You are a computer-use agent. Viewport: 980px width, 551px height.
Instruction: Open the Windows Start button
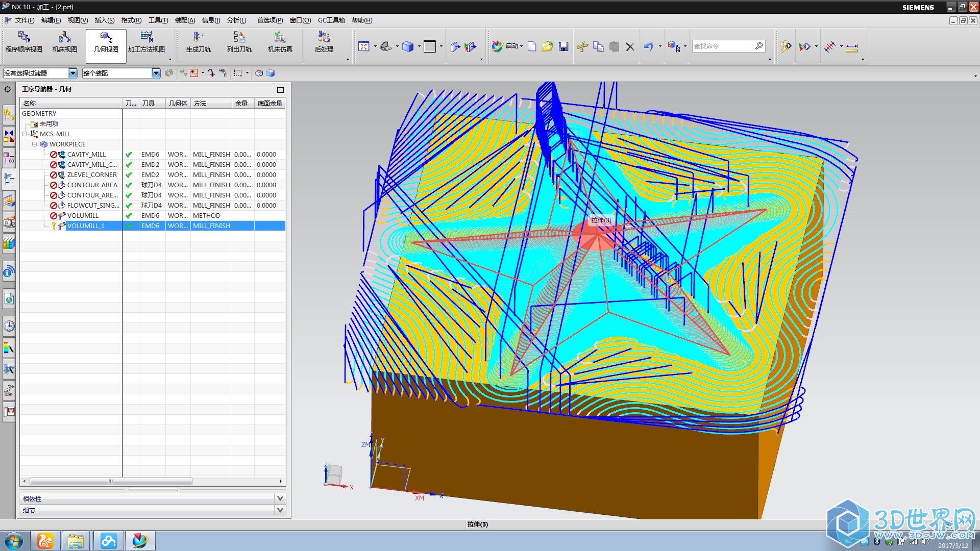(14, 541)
